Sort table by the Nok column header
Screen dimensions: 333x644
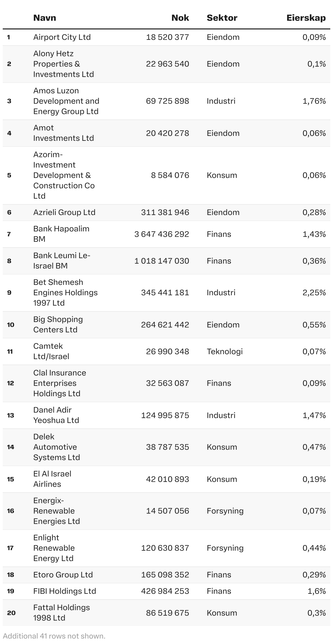(x=180, y=18)
